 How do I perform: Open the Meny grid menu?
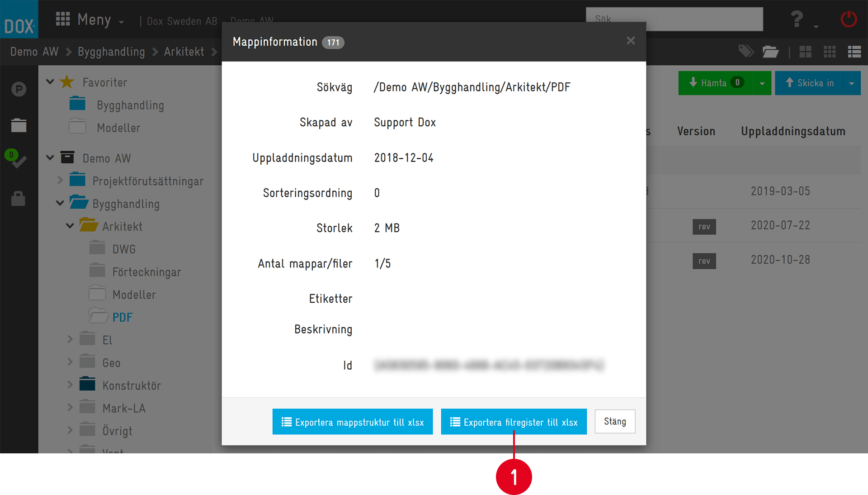pyautogui.click(x=90, y=20)
